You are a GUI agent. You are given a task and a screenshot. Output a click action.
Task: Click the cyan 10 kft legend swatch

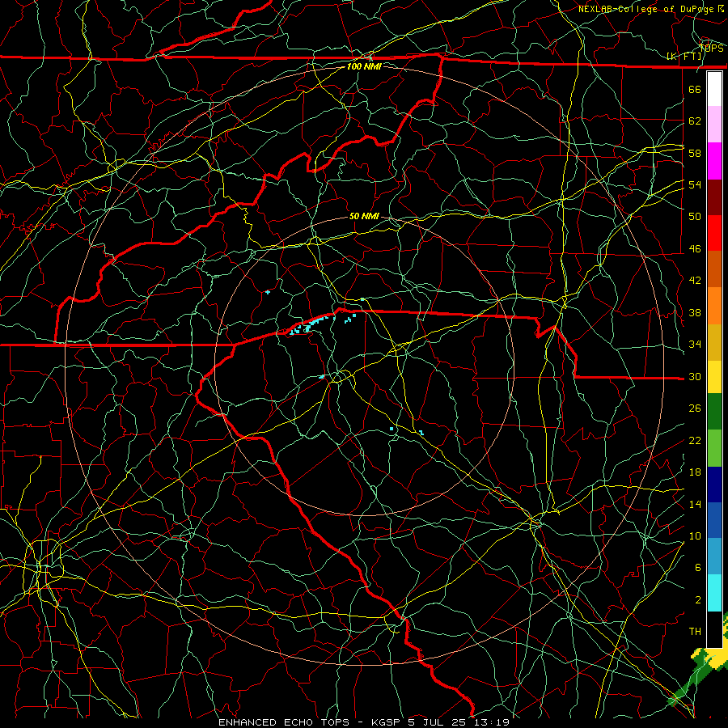point(714,593)
